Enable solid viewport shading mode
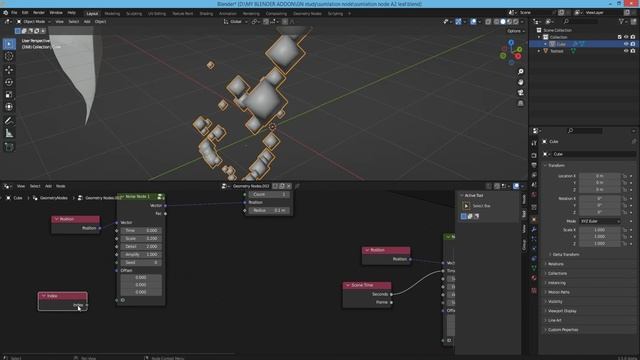640x360 pixels. click(x=503, y=22)
